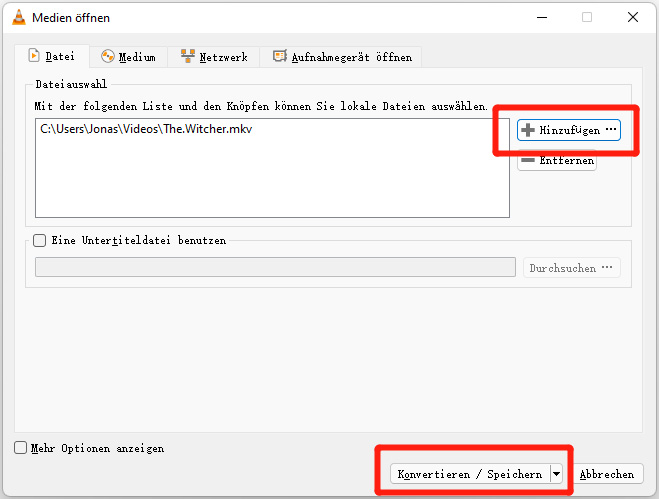Close the Medien öffnen dialog
The height and width of the screenshot is (499, 659).
pyautogui.click(x=632, y=17)
